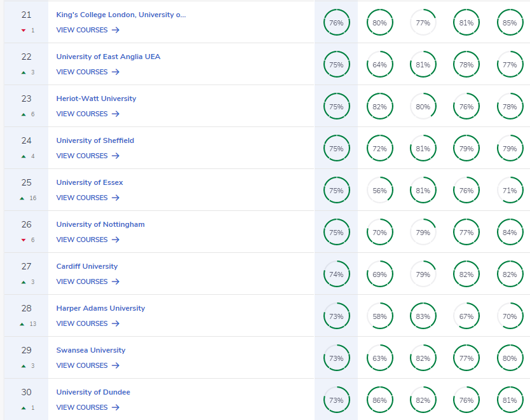The image size is (530, 420).
Task: Follow the Harper Adams University link
Action: click(x=101, y=308)
